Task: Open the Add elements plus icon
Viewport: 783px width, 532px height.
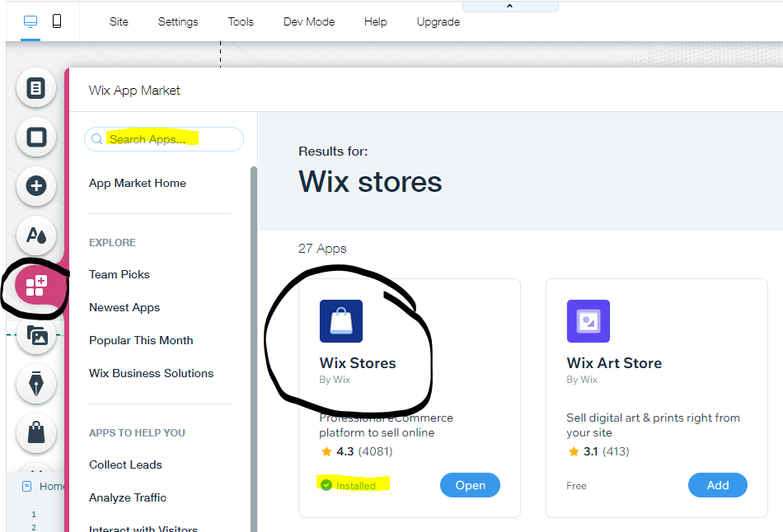Action: point(36,186)
